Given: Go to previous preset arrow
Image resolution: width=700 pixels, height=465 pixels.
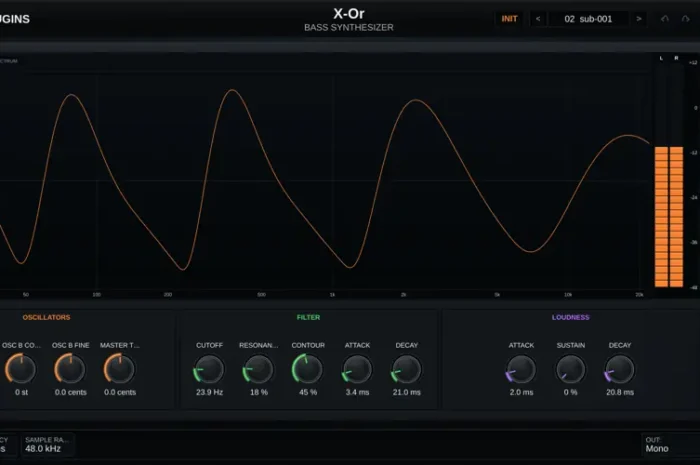Looking at the screenshot, I should (538, 19).
